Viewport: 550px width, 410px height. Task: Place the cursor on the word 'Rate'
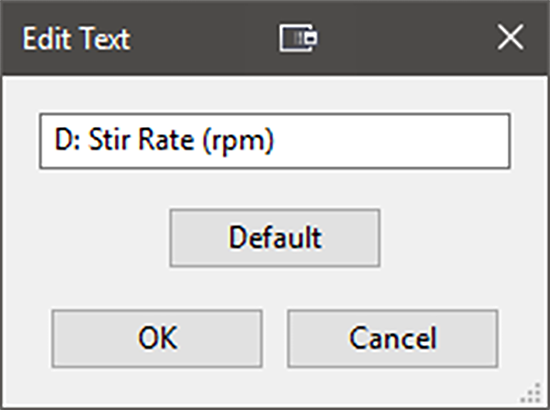pos(166,140)
